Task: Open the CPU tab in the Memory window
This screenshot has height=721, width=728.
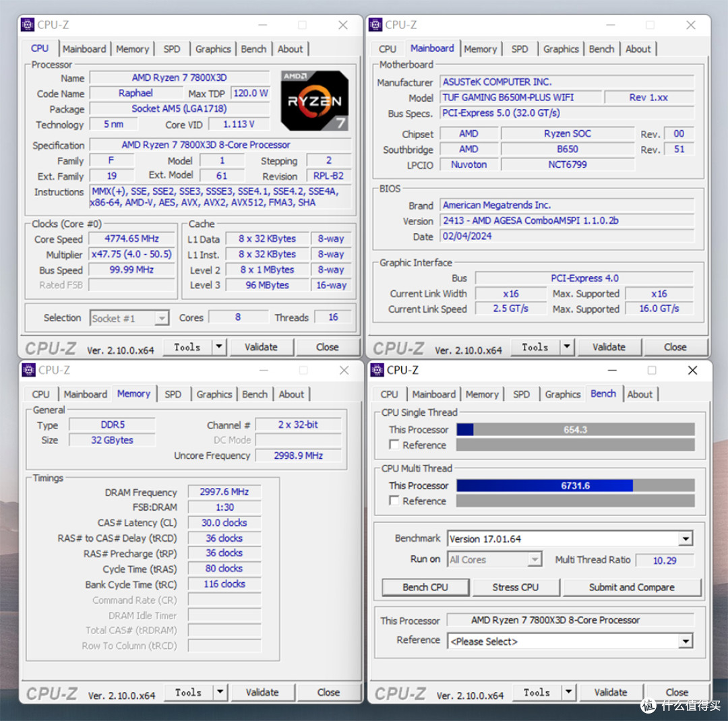Action: click(40, 394)
